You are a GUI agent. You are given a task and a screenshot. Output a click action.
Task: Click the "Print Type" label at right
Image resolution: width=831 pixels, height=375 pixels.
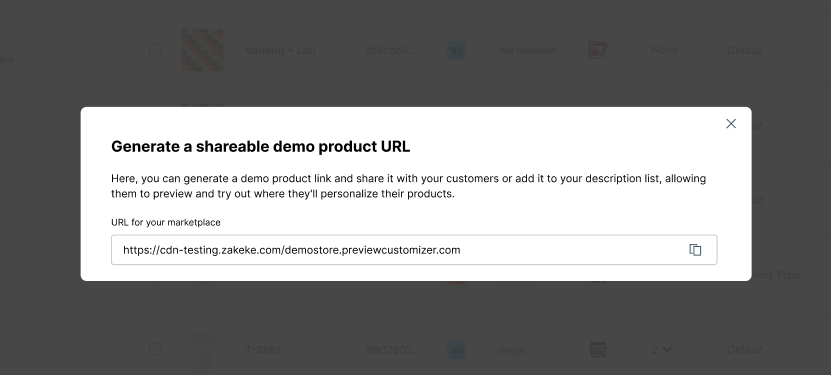click(x=776, y=275)
